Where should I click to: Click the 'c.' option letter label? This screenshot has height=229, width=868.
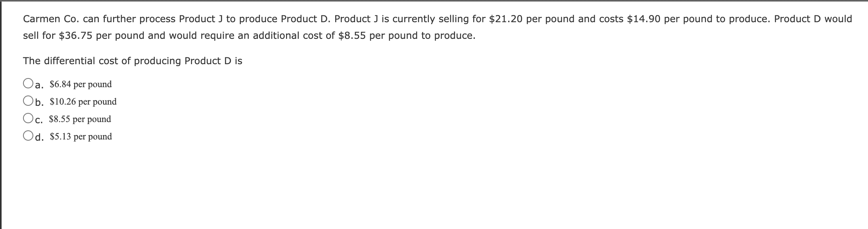coord(38,119)
